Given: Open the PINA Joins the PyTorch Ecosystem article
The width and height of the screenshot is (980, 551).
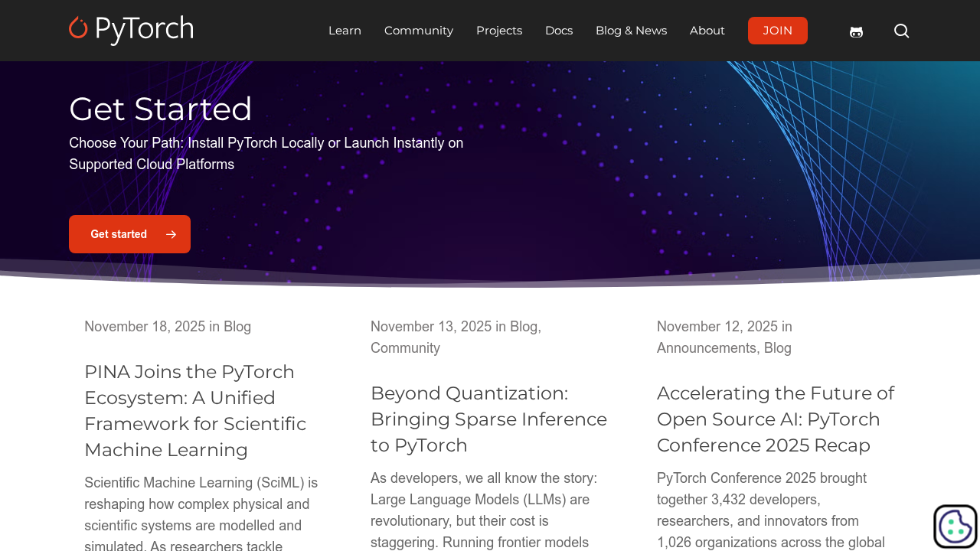Looking at the screenshot, I should click(x=195, y=411).
